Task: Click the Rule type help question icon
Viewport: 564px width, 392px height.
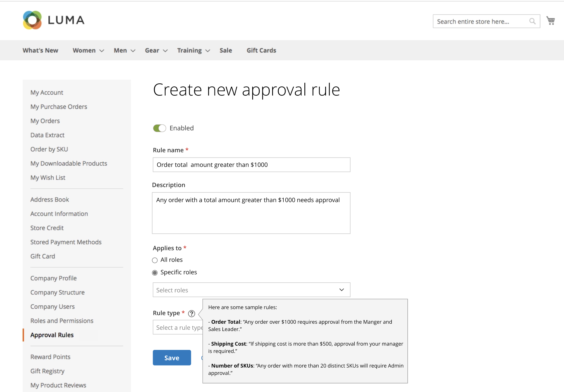Action: coord(192,314)
